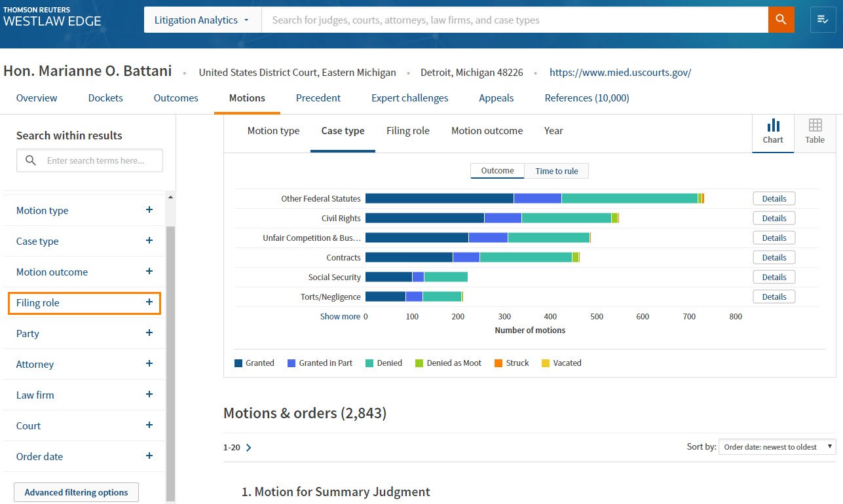Click Advanced filtering options button
843x504 pixels.
click(76, 492)
